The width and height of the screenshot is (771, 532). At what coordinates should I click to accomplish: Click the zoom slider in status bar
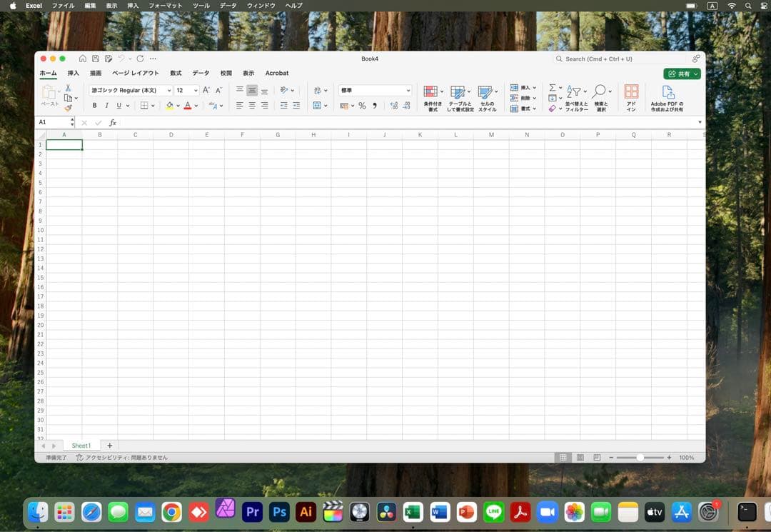(640, 457)
